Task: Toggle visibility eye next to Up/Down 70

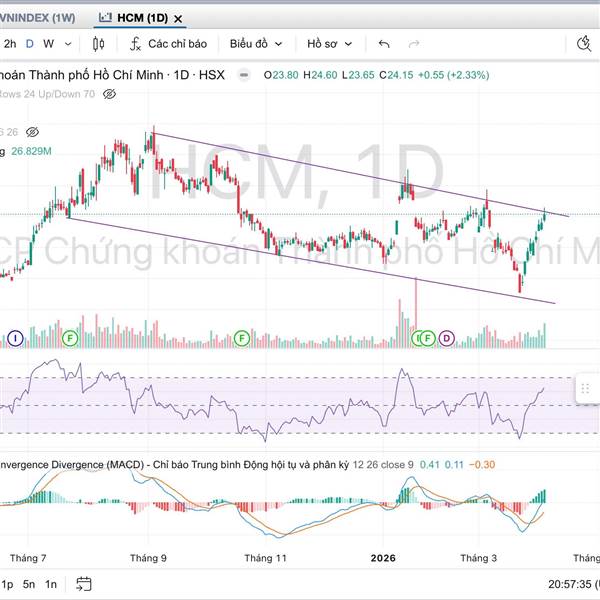Action: 110,93
